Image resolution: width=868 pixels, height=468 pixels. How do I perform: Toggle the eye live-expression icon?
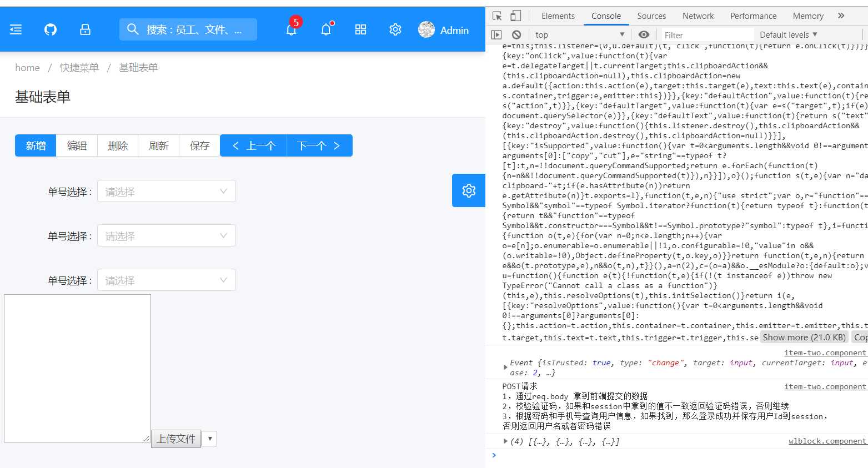[x=644, y=34]
